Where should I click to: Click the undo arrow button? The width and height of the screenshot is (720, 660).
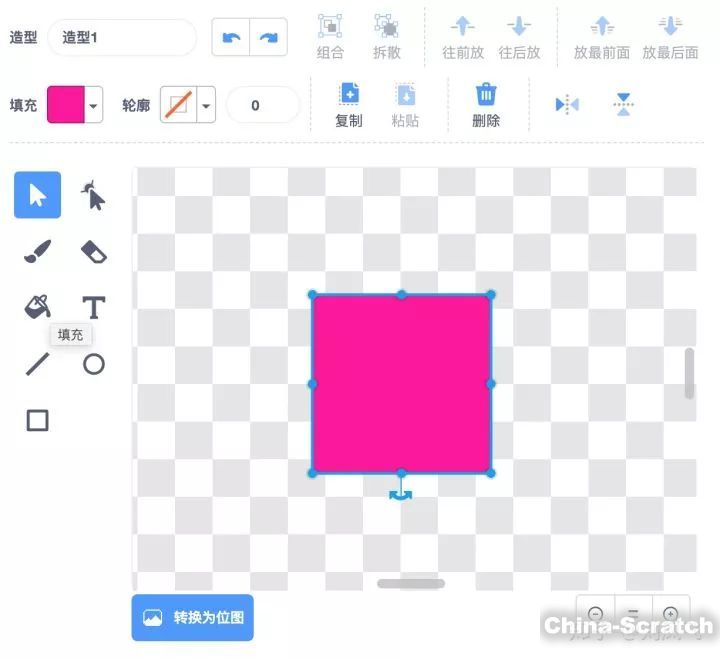(x=231, y=37)
